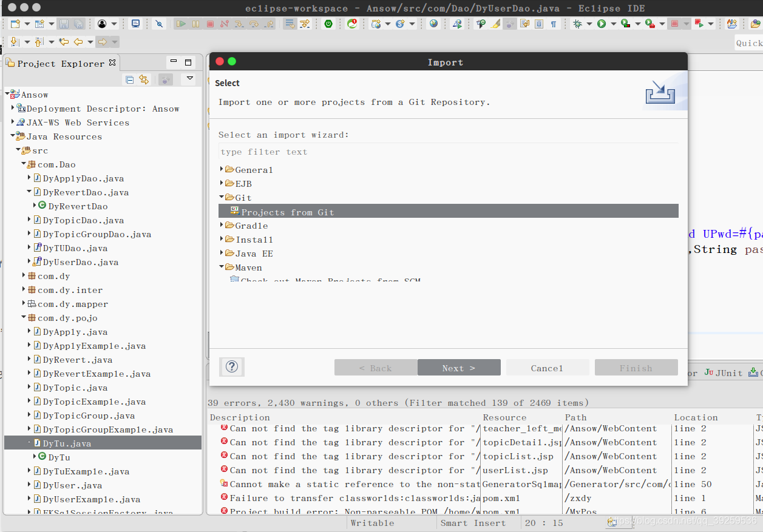Image resolution: width=763 pixels, height=532 pixels.
Task: Expand the Gradle wizard category
Action: coord(222,225)
